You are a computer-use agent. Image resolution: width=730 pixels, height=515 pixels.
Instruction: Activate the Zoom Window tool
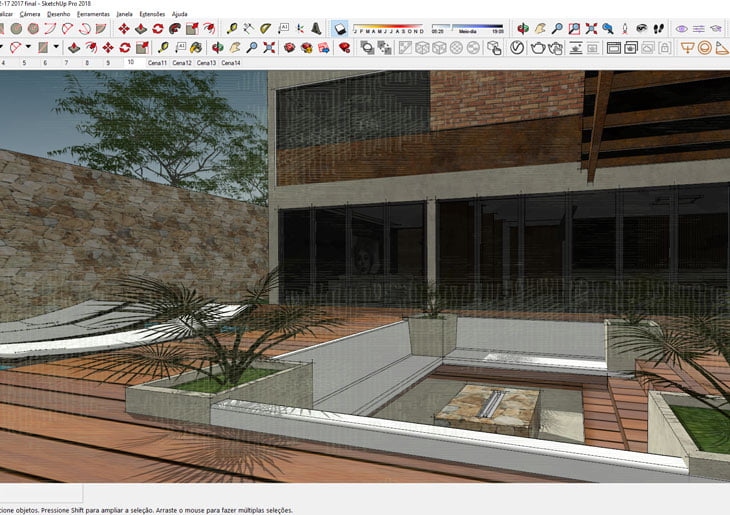click(573, 29)
